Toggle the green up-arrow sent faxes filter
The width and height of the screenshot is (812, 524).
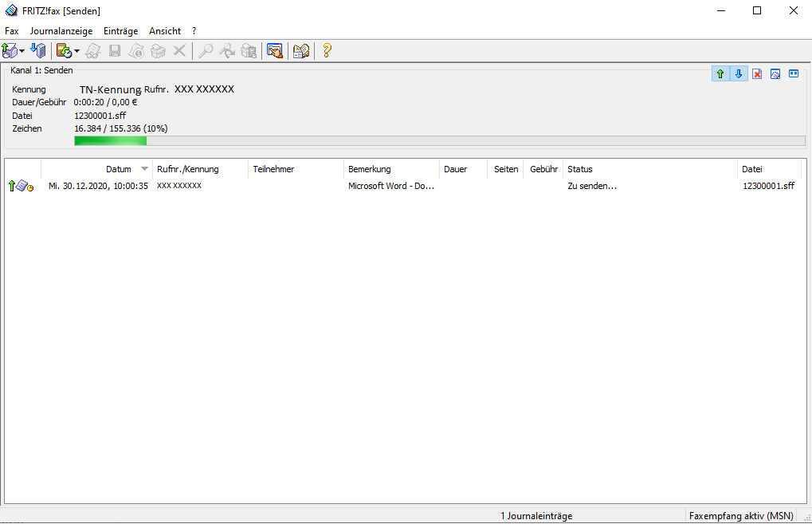point(720,74)
